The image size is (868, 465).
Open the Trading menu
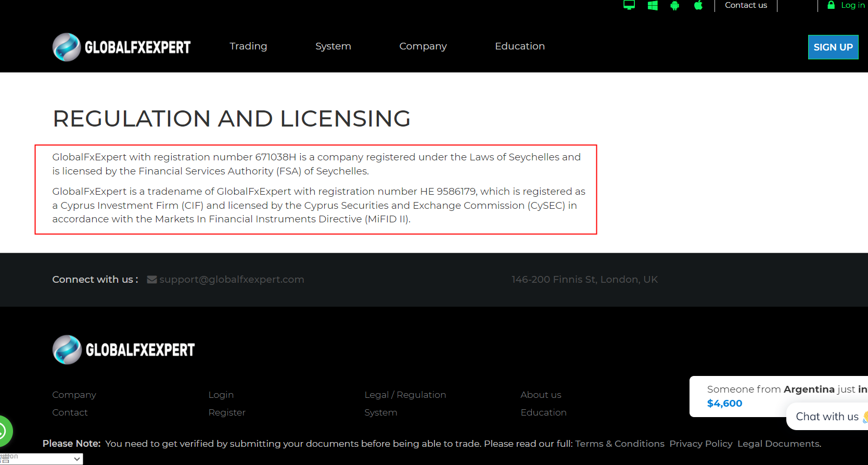248,46
